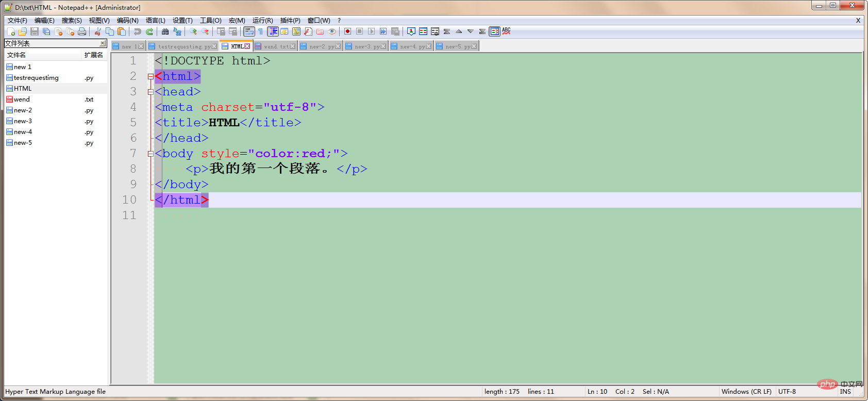
Task: Collapse the html tag fold on line 2
Action: pyautogui.click(x=151, y=76)
